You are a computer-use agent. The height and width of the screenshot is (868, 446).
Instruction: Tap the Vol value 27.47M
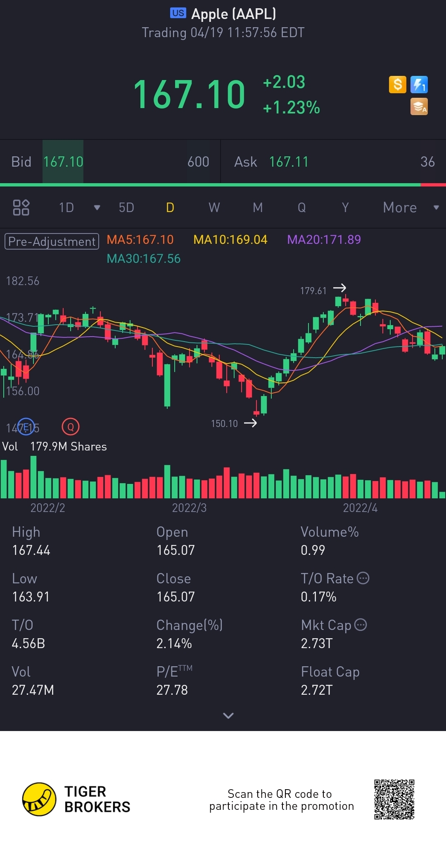point(33,690)
